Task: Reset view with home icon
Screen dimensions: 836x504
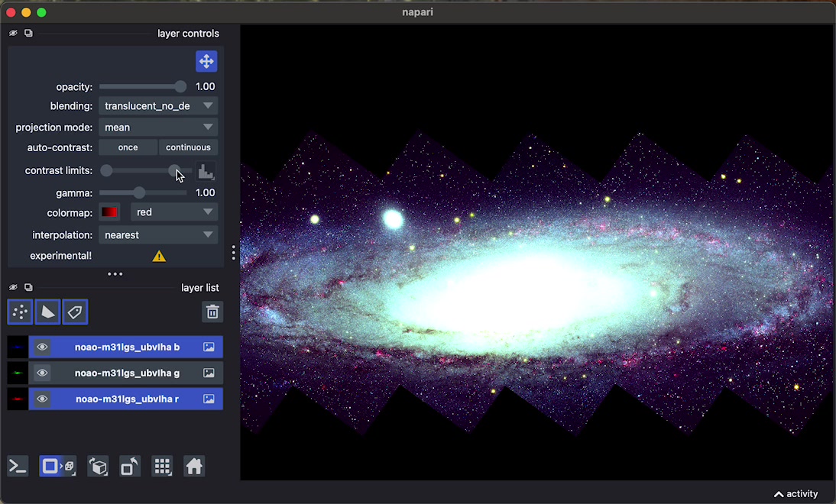Action: [194, 467]
